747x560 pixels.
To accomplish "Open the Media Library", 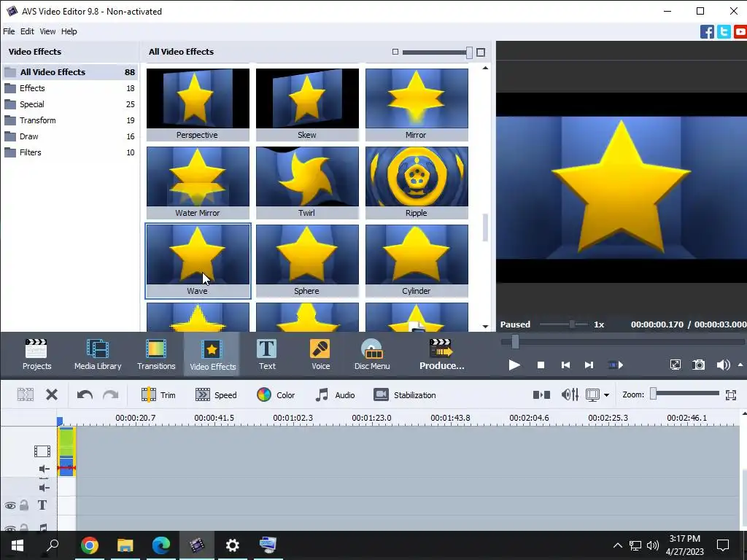I will [x=98, y=354].
